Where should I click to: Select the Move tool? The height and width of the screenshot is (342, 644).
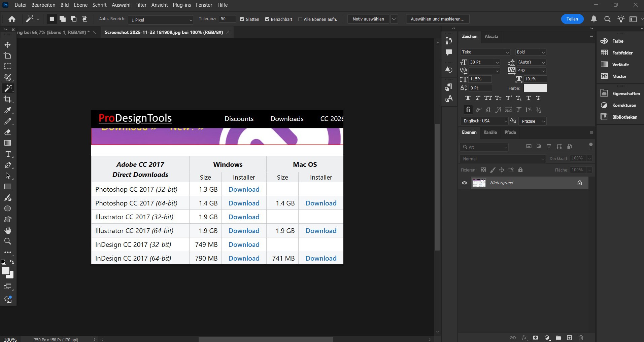click(x=7, y=44)
